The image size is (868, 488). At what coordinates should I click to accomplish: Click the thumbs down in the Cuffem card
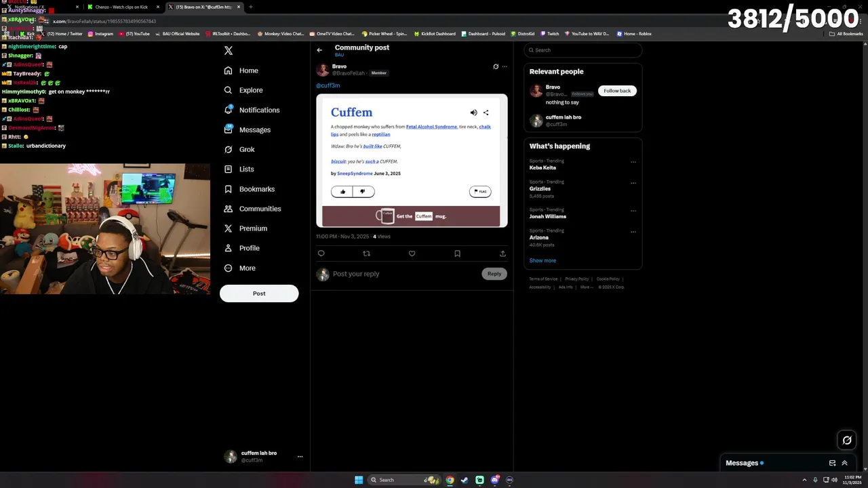point(363,192)
